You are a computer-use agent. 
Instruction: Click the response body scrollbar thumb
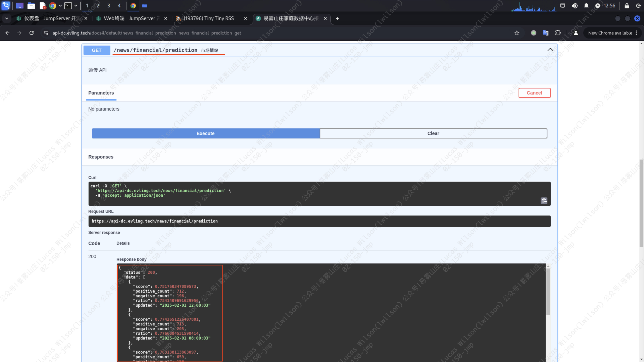[x=548, y=292]
